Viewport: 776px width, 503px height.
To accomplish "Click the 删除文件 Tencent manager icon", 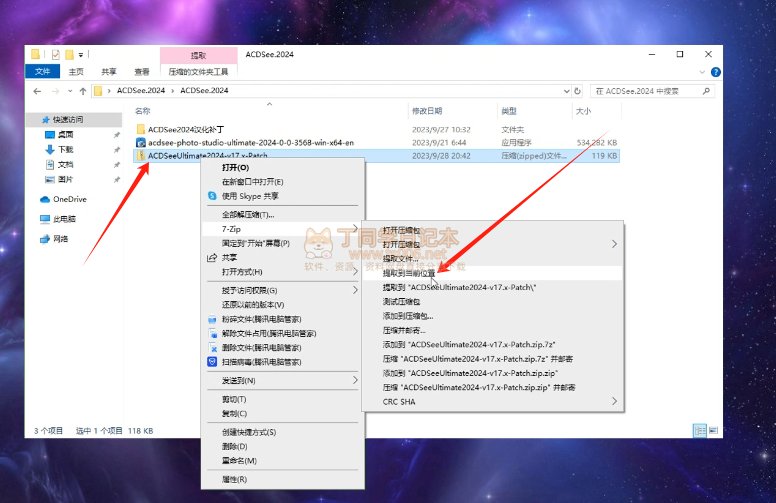I will pyautogui.click(x=212, y=348).
